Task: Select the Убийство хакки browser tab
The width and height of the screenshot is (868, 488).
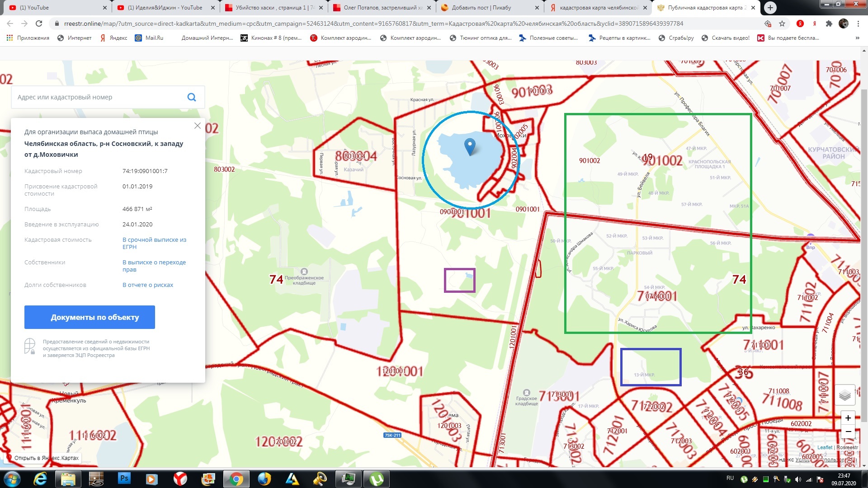Action: [x=274, y=7]
